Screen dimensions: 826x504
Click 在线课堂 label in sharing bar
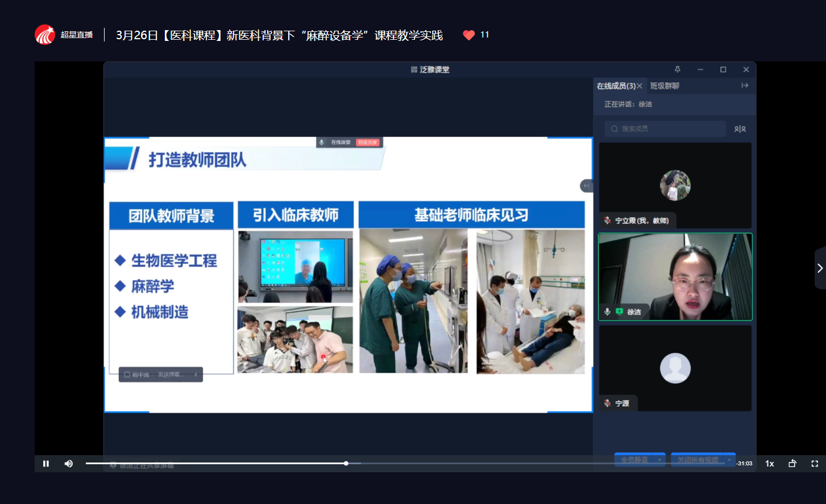[341, 142]
